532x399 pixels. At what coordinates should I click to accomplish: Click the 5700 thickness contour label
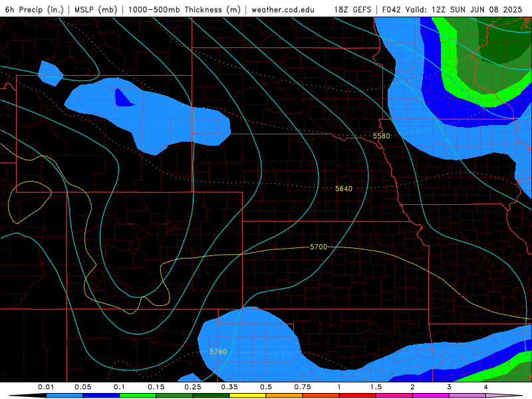319,247
